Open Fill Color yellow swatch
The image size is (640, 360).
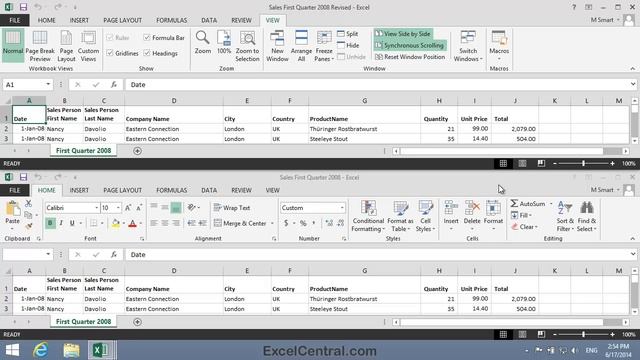(116, 223)
